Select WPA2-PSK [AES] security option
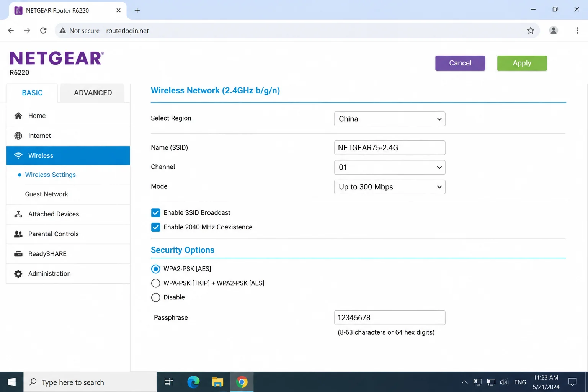 tap(155, 269)
